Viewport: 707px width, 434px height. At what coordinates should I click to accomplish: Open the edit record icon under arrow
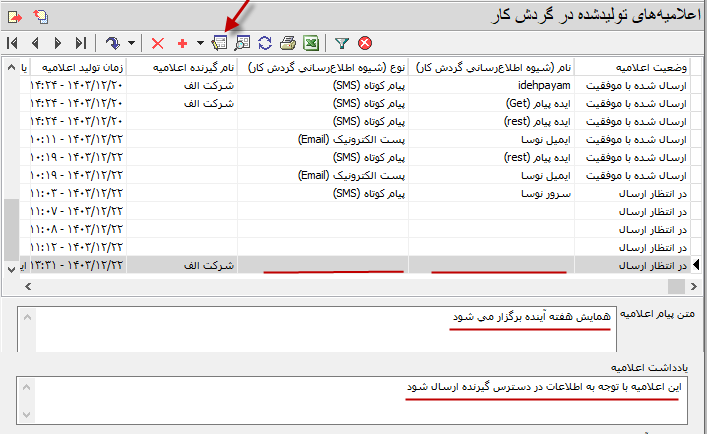pos(220,43)
